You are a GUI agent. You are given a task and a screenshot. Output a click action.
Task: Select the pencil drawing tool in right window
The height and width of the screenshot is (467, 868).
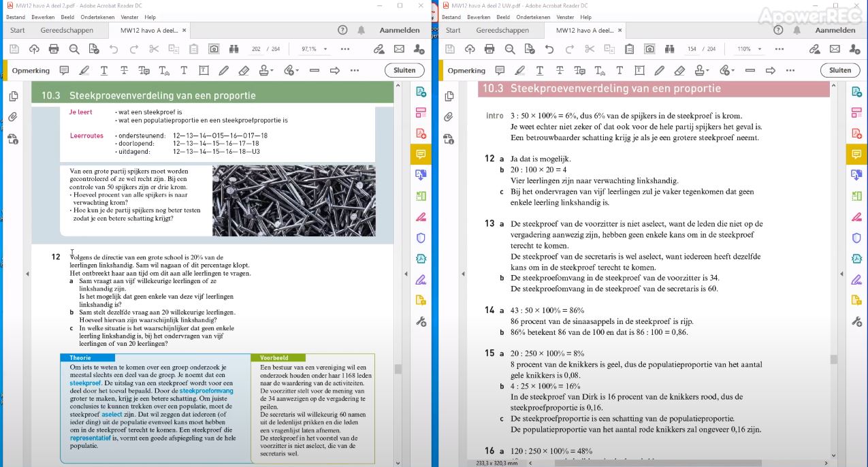coord(659,70)
